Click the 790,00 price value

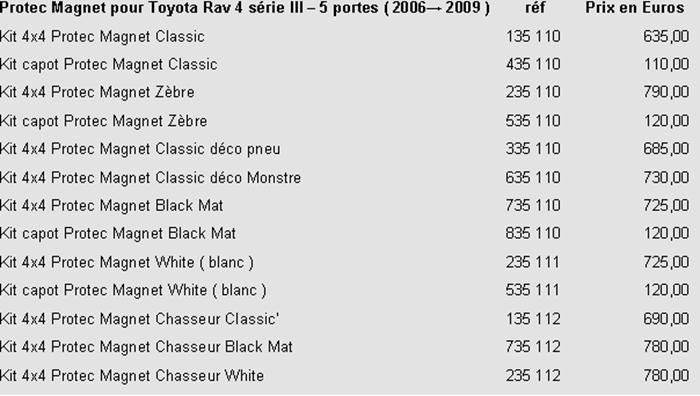point(666,92)
